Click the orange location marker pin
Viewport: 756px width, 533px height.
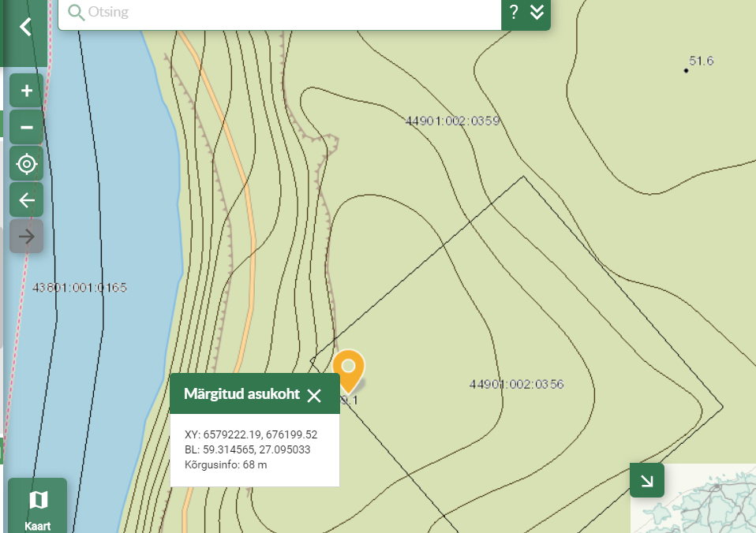tap(348, 369)
